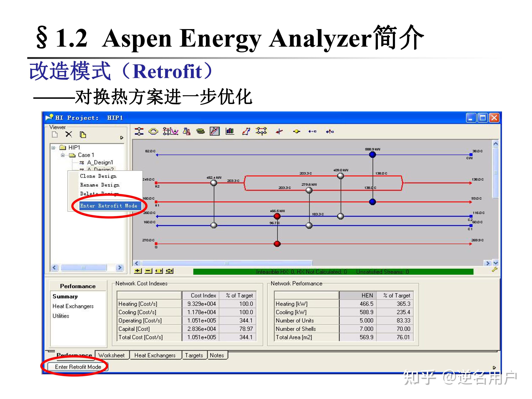Click the black X delete icon in Viewer
The width and height of the screenshot is (532, 399).
coord(69,134)
